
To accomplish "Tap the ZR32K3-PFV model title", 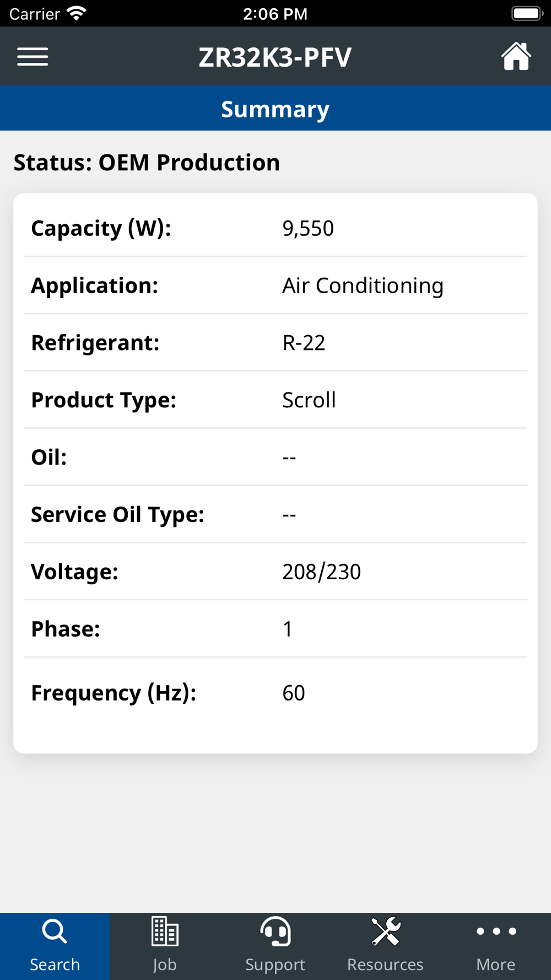I will tap(275, 57).
